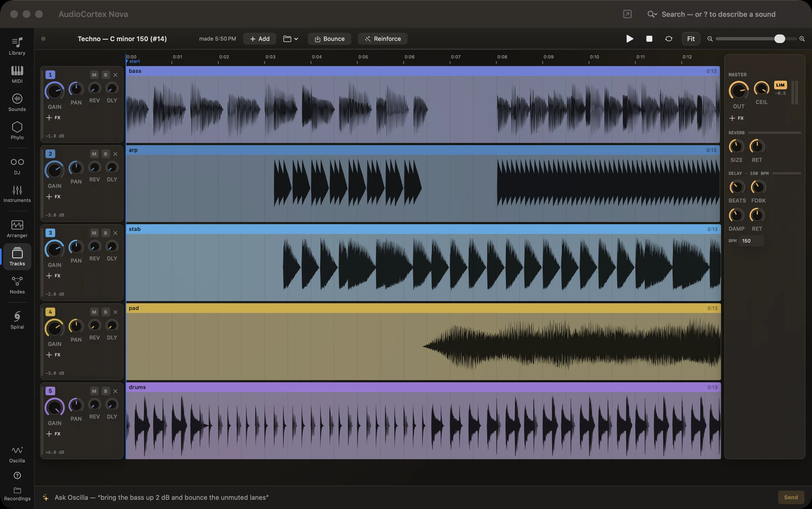Start playback with the Play button

pos(629,39)
